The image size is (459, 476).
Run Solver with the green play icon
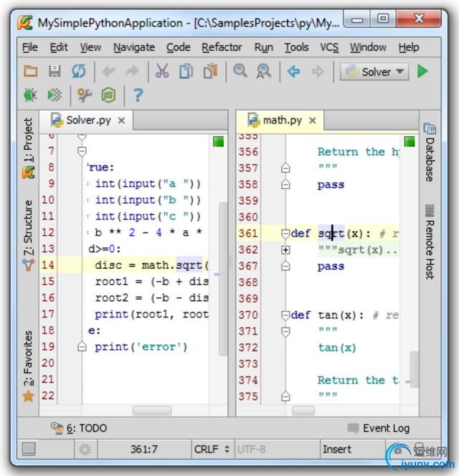[x=422, y=71]
